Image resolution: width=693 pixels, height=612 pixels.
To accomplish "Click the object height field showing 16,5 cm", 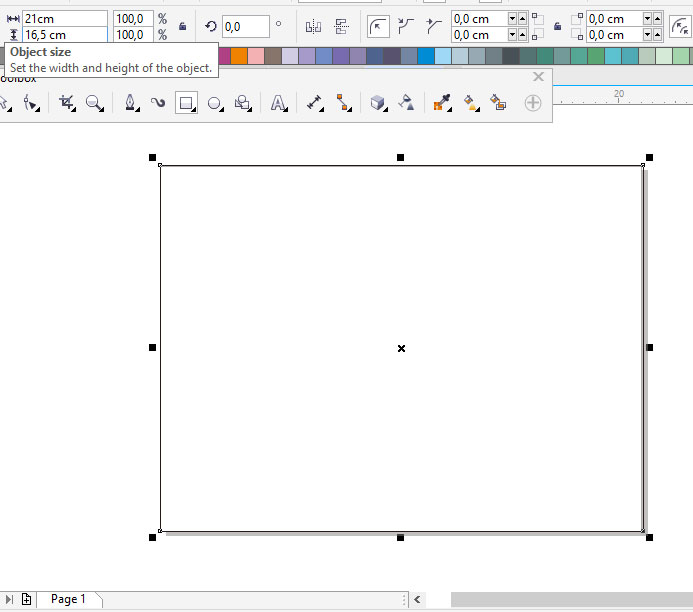I will point(65,34).
